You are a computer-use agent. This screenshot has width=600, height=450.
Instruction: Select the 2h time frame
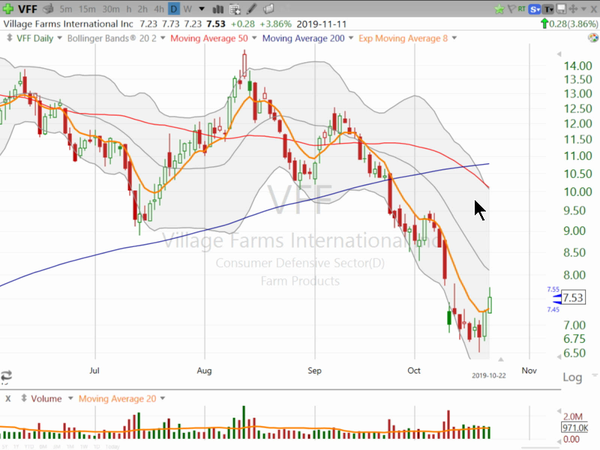(x=143, y=9)
